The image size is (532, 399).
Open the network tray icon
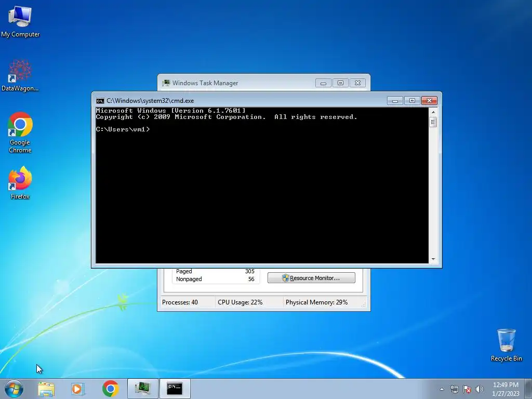(454, 389)
